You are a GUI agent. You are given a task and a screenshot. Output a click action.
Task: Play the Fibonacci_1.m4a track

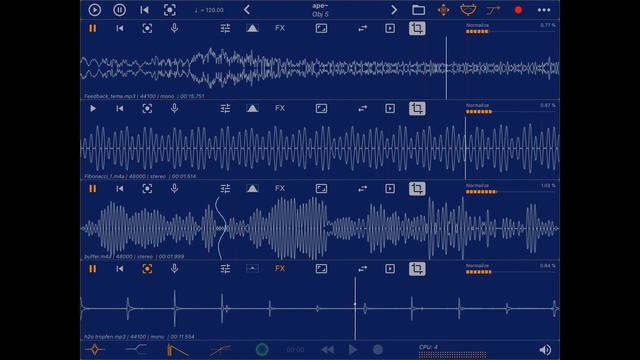tap(93, 109)
